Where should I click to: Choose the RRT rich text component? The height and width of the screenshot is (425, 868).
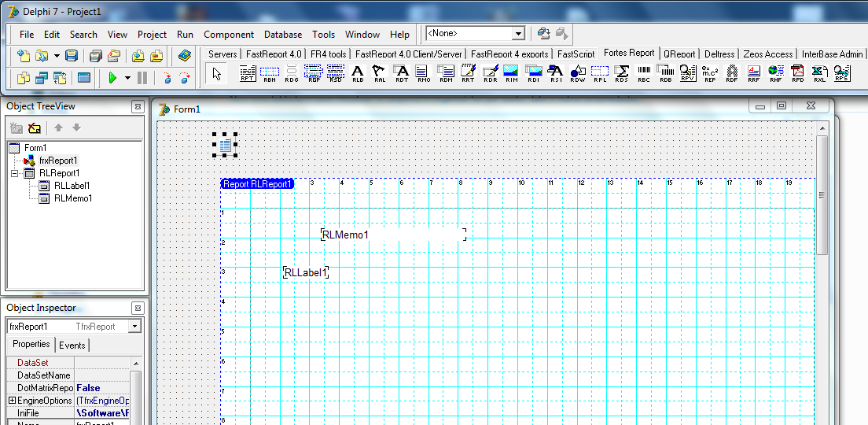468,72
